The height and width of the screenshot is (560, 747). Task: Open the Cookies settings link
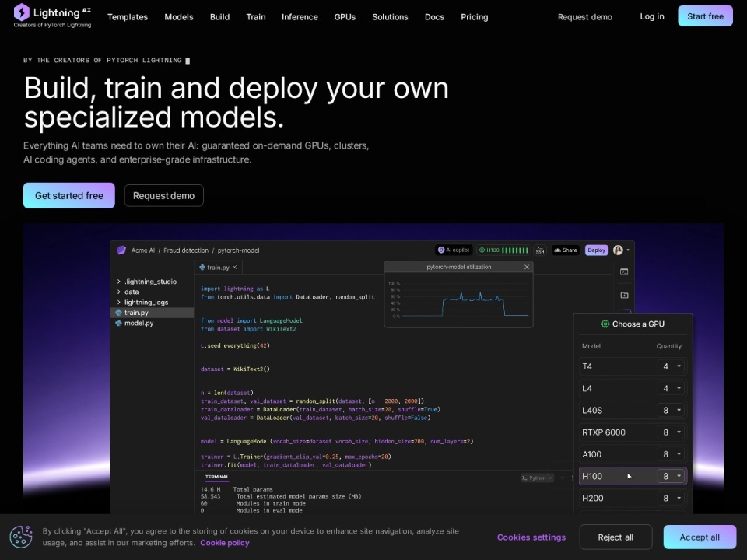531,537
